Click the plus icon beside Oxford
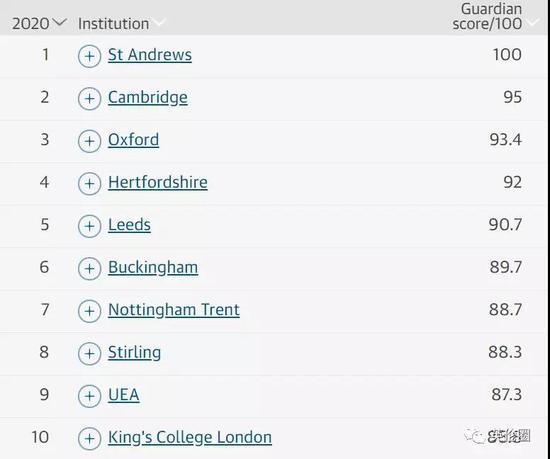The width and height of the screenshot is (550, 459). tap(89, 141)
